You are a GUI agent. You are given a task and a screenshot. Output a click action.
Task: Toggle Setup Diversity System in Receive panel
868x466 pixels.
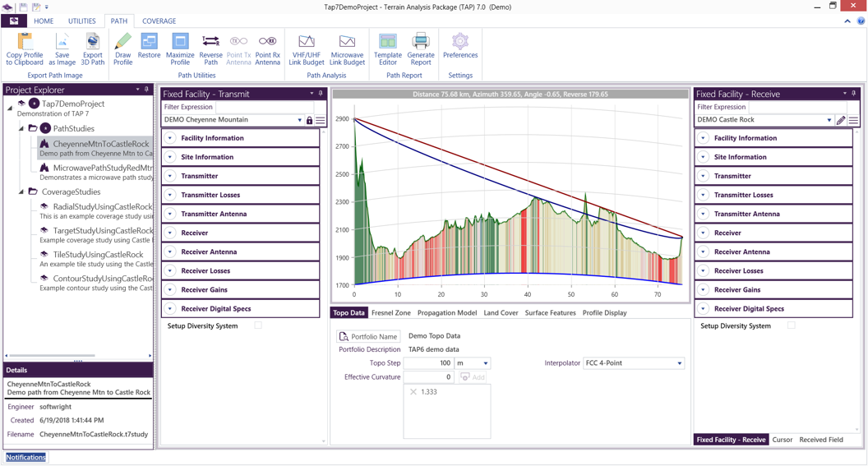pos(792,326)
